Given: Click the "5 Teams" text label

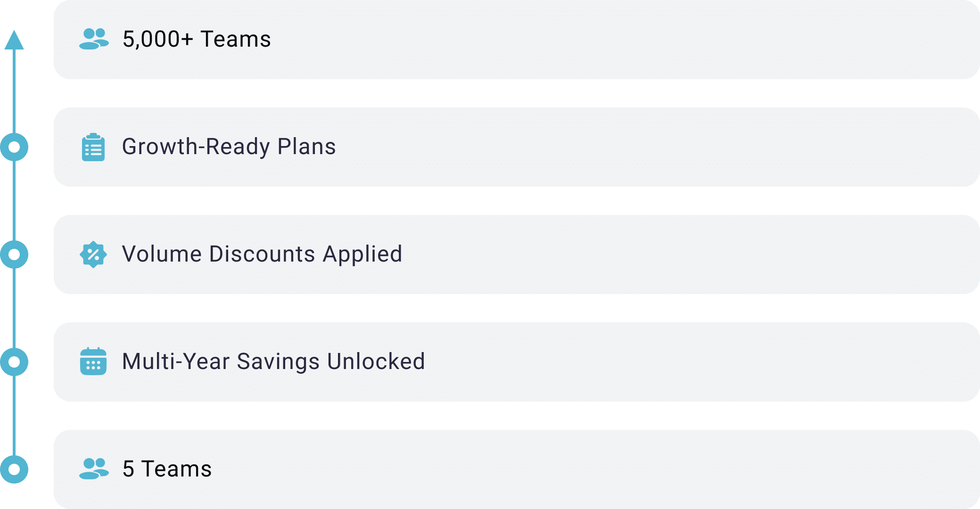Looking at the screenshot, I should pos(167,469).
